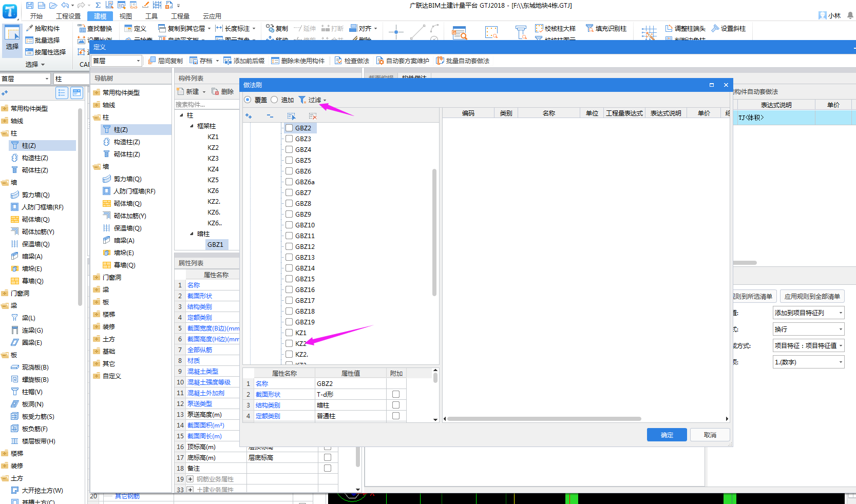This screenshot has width=856, height=504.
Task: Open the 项目特征:项目特征值 dropdown
Action: click(x=809, y=345)
